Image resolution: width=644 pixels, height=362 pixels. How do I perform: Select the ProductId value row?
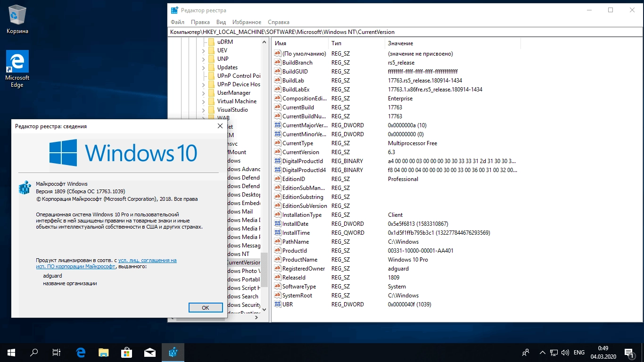click(396, 251)
